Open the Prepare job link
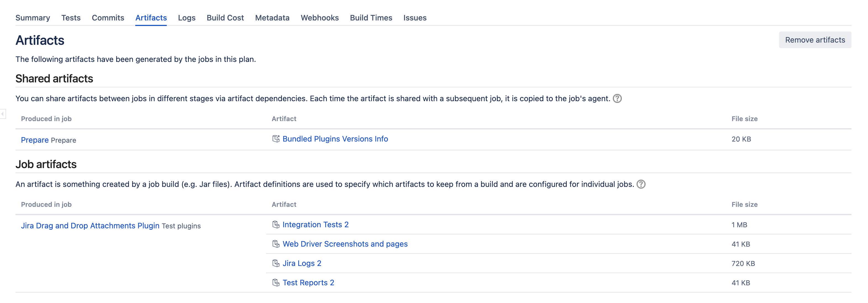Screen dimensions: 868x303 point(35,140)
